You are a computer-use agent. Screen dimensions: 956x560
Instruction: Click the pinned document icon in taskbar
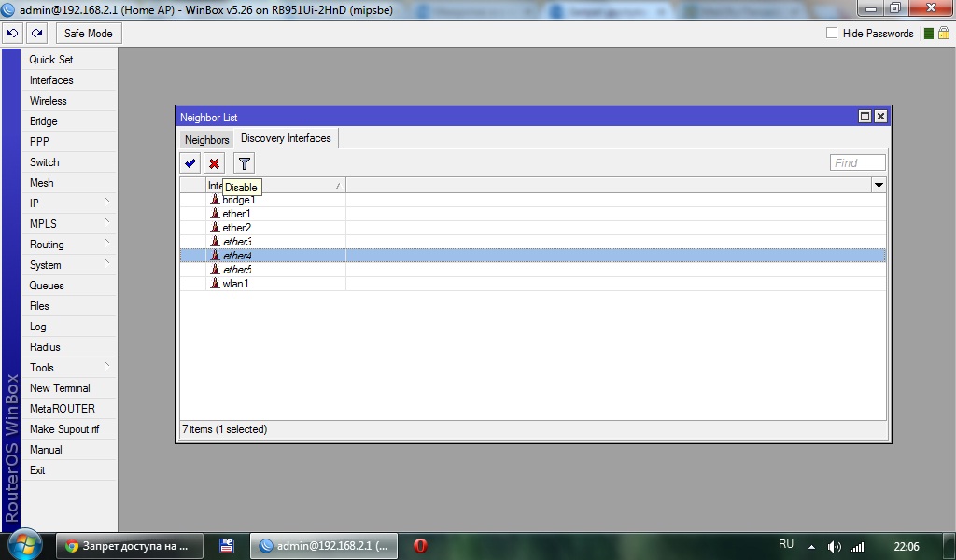(227, 546)
